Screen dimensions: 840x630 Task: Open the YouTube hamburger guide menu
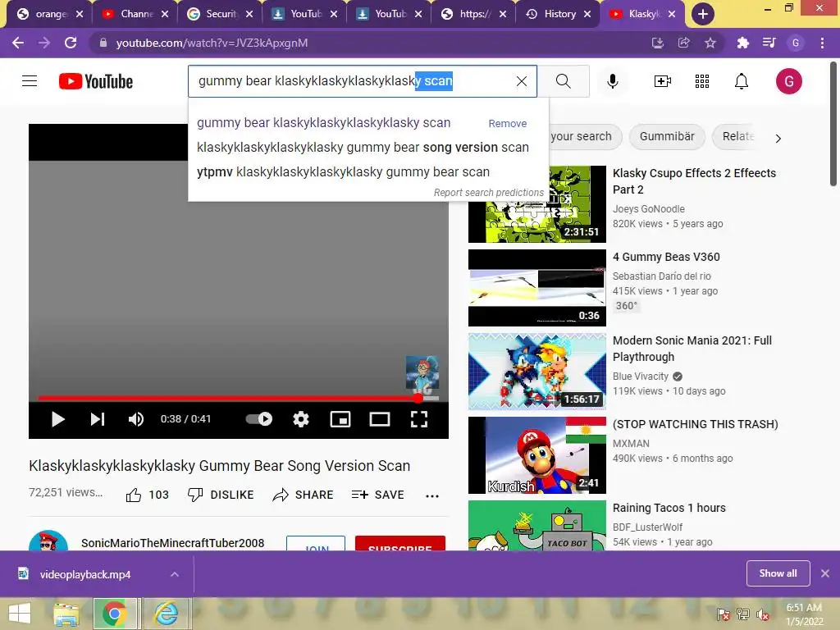[x=30, y=81]
